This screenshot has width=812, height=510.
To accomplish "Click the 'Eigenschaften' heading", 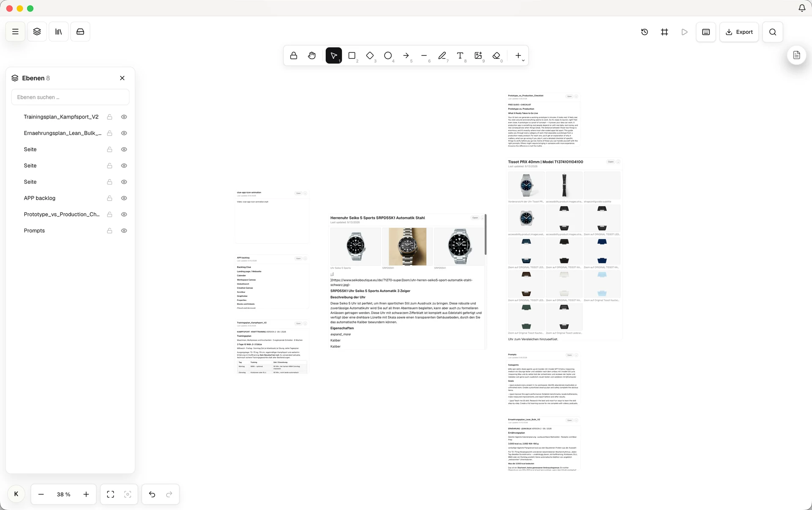I will pos(342,328).
